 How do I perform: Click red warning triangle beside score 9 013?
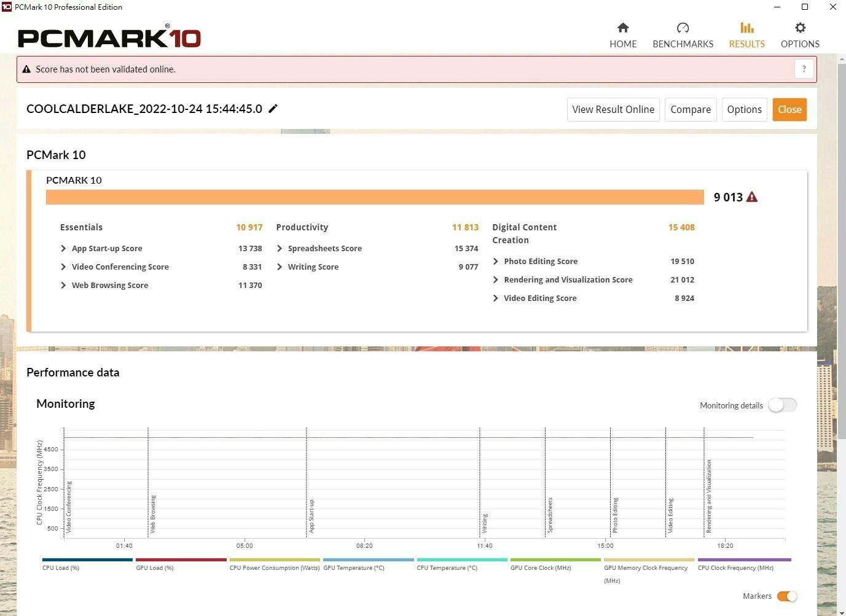(x=752, y=197)
